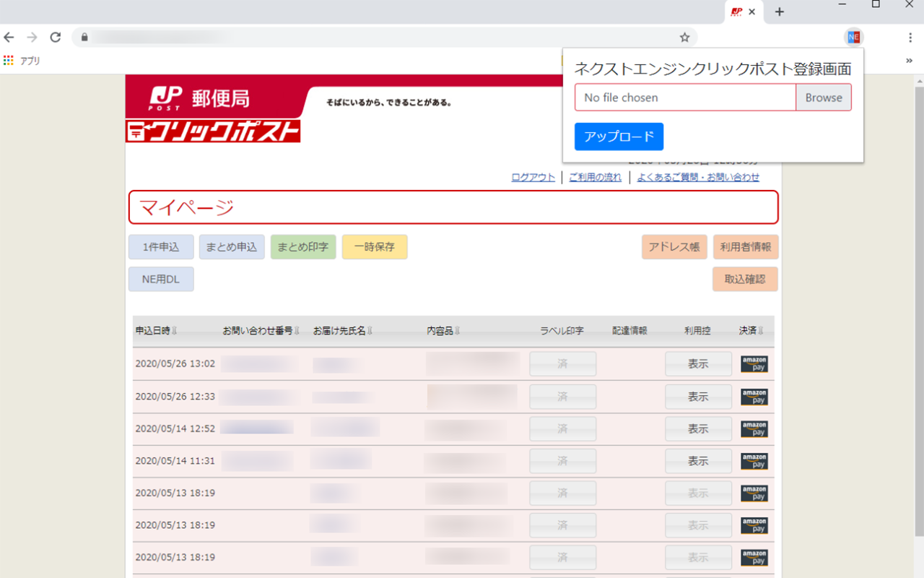Open the Chrome three-dot menu
This screenshot has width=924, height=578.
[x=910, y=38]
